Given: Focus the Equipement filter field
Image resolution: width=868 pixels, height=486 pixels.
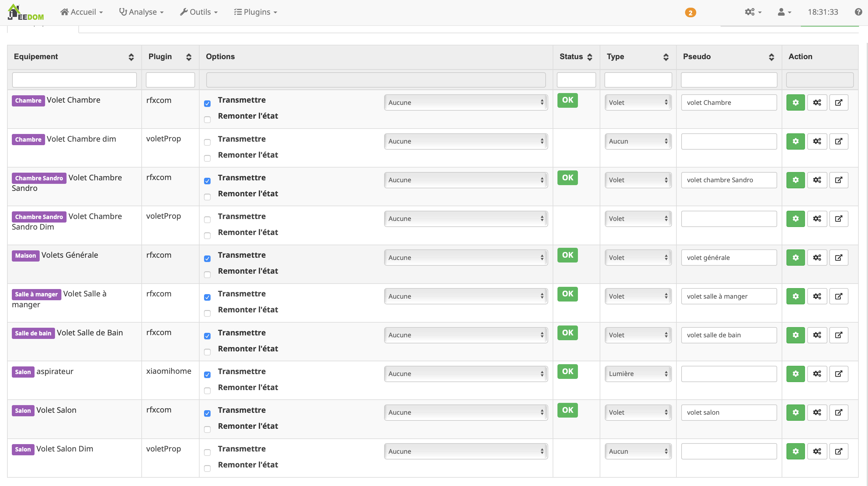Looking at the screenshot, I should (74, 80).
